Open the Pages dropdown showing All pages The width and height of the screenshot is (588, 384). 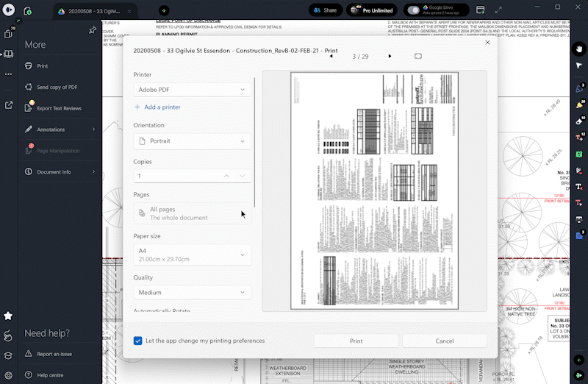point(192,213)
